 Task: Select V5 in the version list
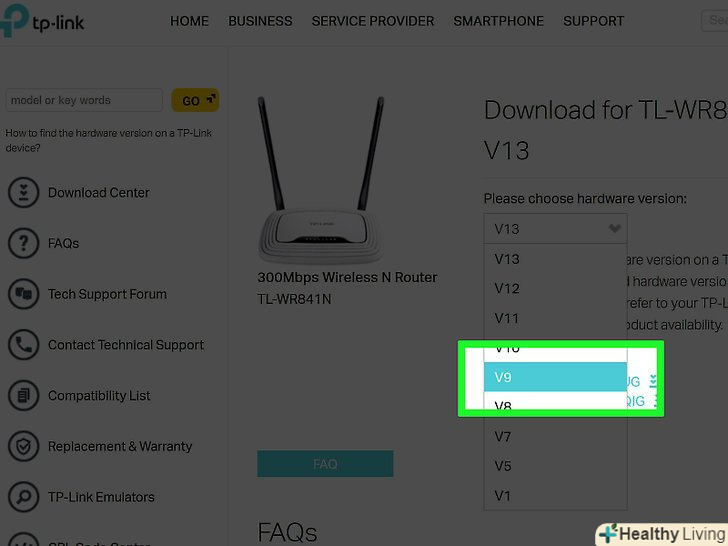click(x=555, y=466)
